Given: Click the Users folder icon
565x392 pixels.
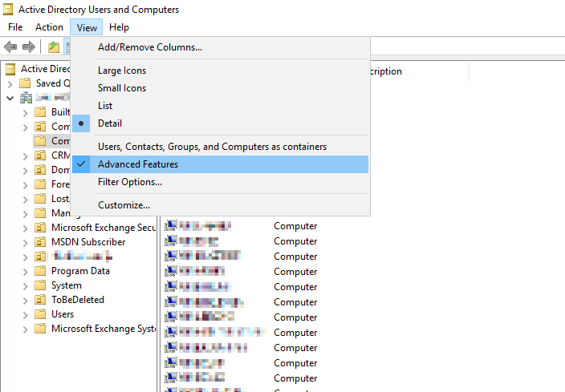Looking at the screenshot, I should coord(40,314).
